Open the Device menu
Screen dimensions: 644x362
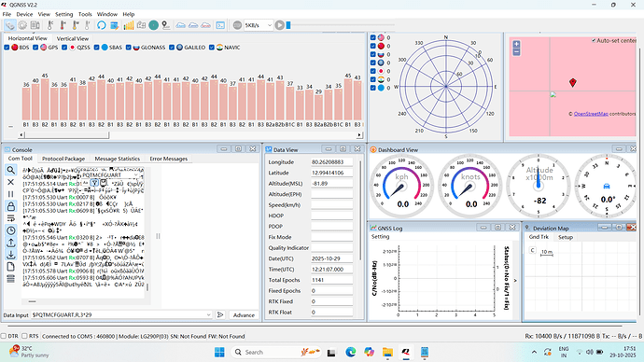point(24,14)
